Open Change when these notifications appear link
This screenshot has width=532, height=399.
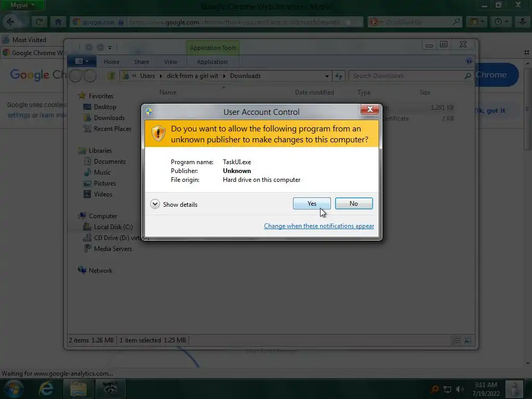tap(319, 226)
